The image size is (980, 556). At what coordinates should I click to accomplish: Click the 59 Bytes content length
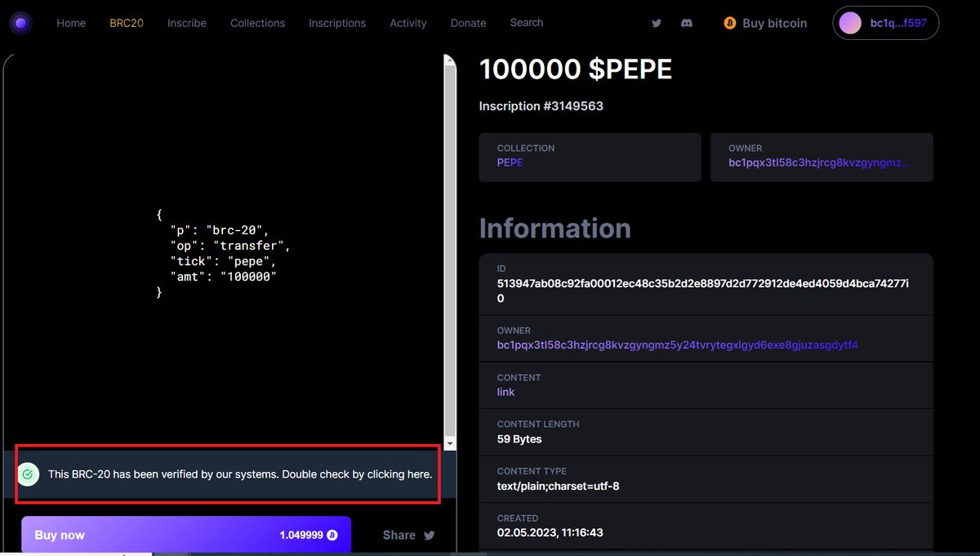click(x=519, y=439)
